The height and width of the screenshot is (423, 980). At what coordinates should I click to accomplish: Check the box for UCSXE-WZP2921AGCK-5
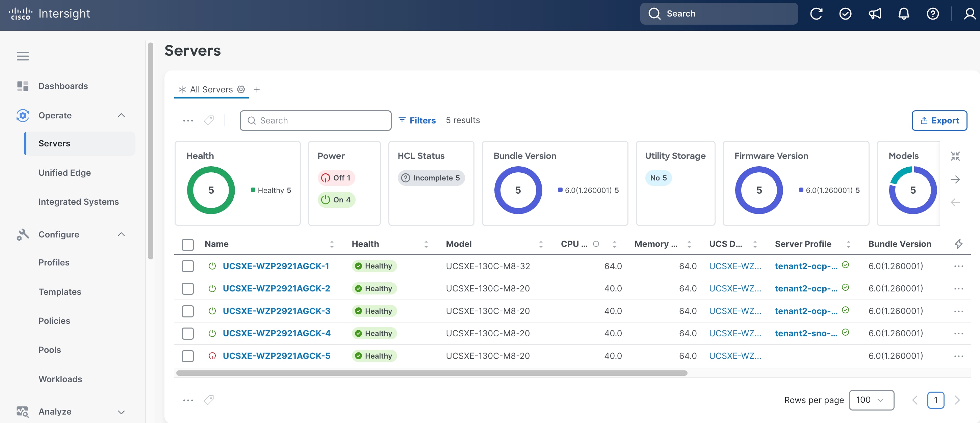coord(187,356)
